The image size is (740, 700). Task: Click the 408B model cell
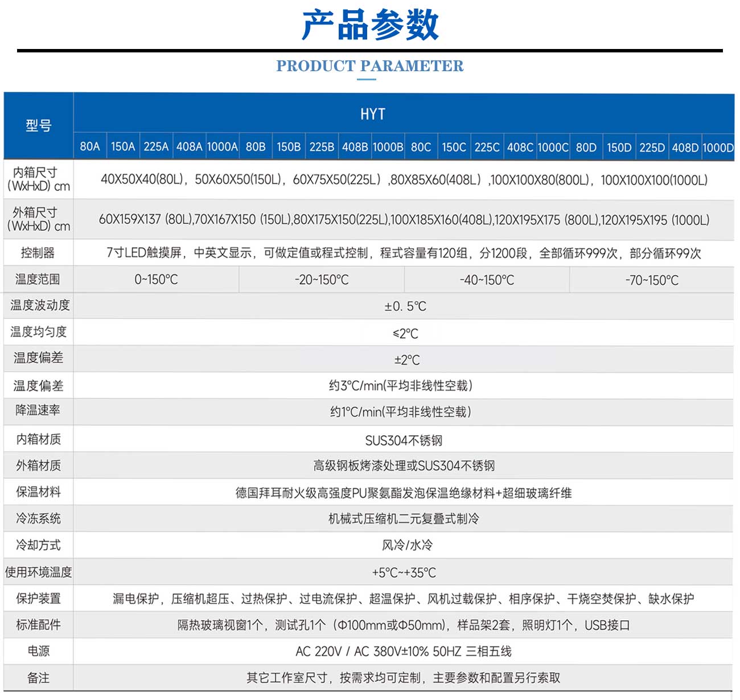(355, 147)
